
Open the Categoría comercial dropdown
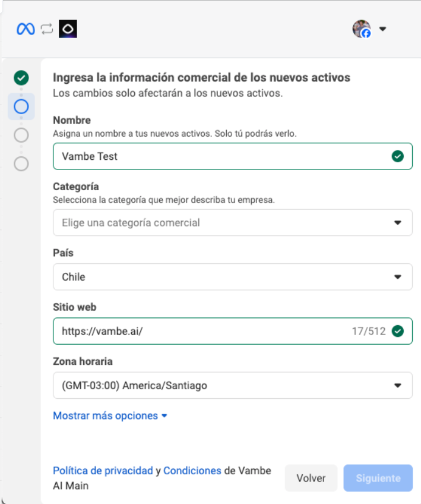[232, 223]
